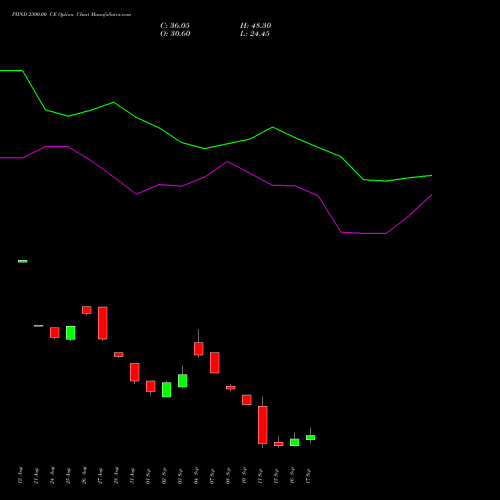Screen dimensions: 500x500
Task: Click the 24 Aug date axis label
Action: pyautogui.click(x=52, y=476)
